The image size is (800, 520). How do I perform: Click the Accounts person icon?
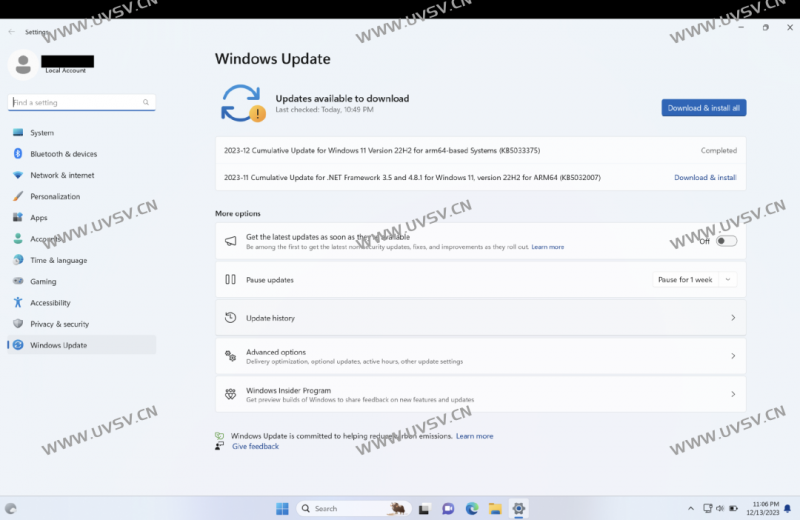[18, 238]
